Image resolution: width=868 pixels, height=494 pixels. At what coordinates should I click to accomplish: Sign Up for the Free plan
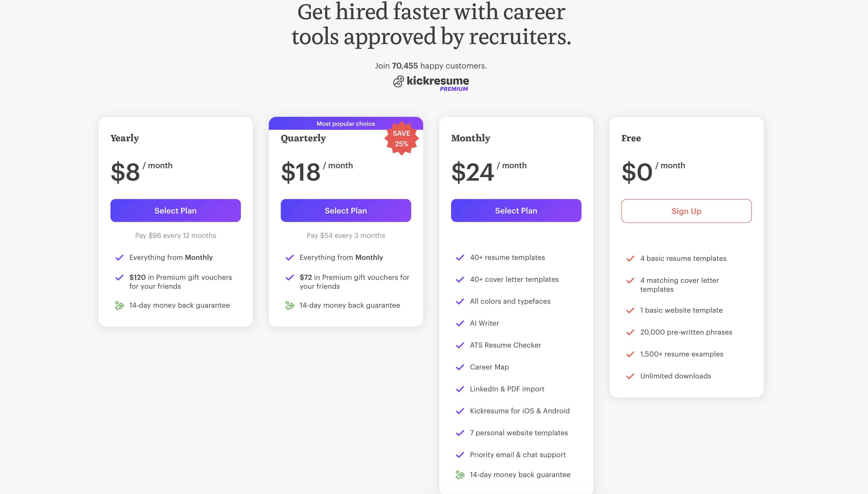[x=686, y=211]
